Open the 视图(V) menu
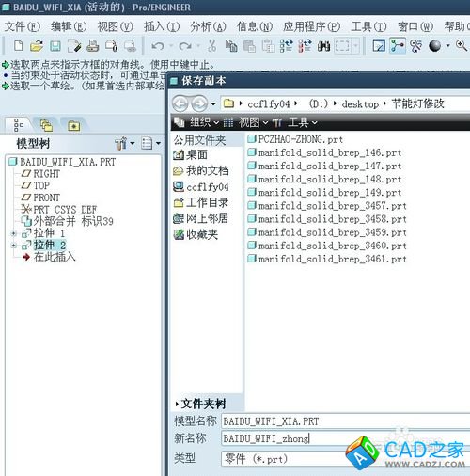This screenshot has height=476, width=470. point(115,26)
